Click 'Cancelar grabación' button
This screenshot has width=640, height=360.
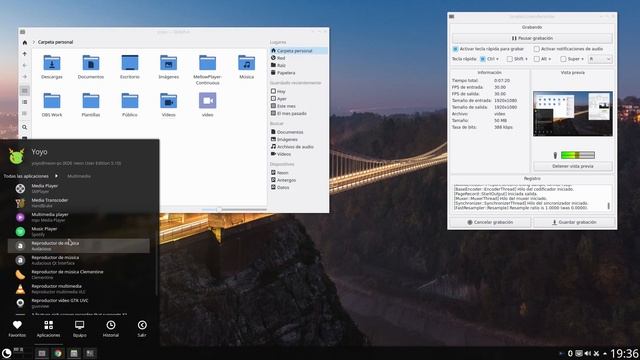(x=490, y=222)
